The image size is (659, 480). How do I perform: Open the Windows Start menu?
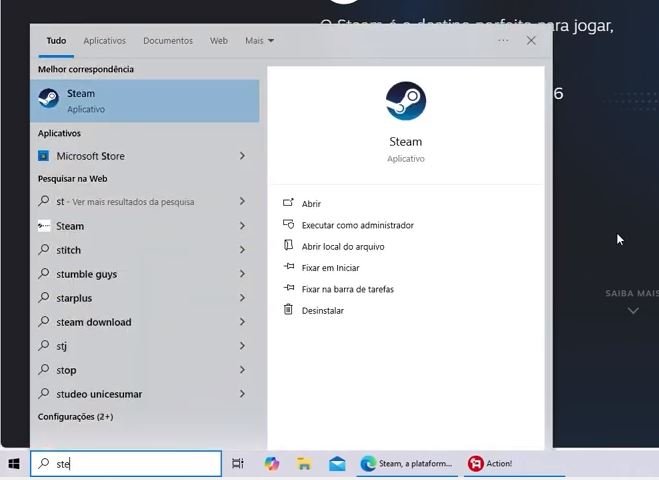click(x=14, y=464)
